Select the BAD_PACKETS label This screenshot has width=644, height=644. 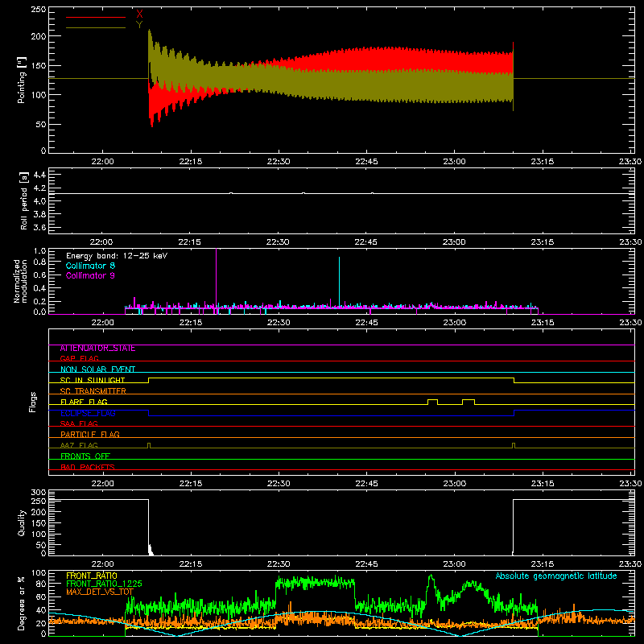88,467
